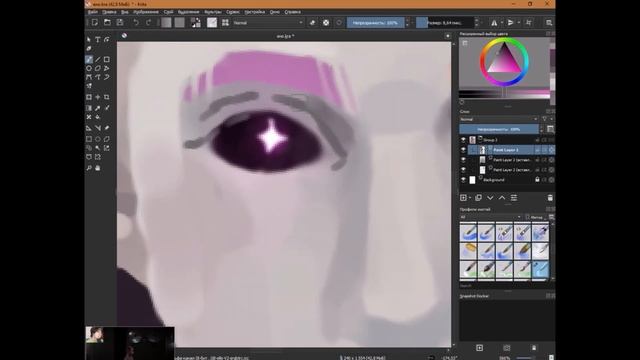This screenshot has width=640, height=360.
Task: Select the Text tool
Action: pos(98,40)
